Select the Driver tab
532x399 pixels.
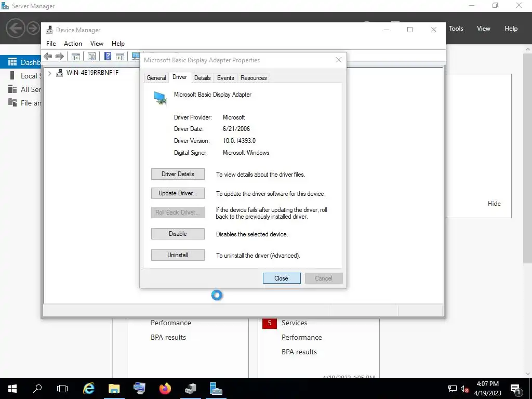click(x=180, y=77)
